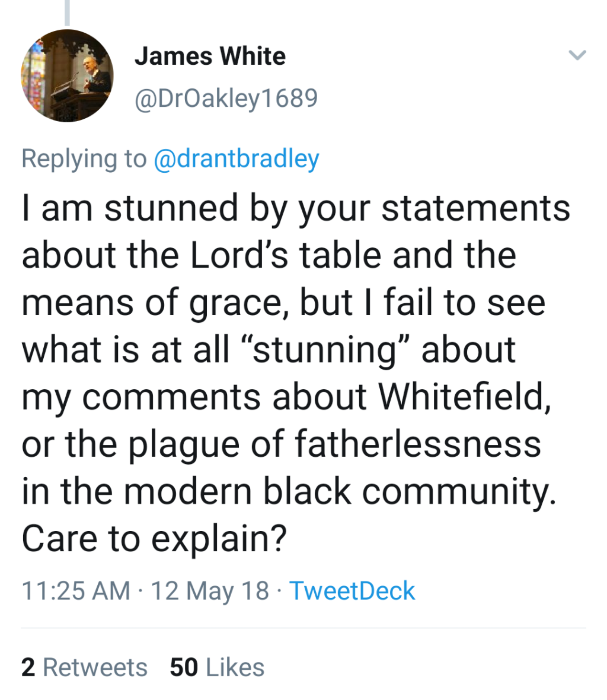Click the @DrOakley1689 handle
Image resolution: width=607 pixels, height=700 pixels.
(226, 98)
